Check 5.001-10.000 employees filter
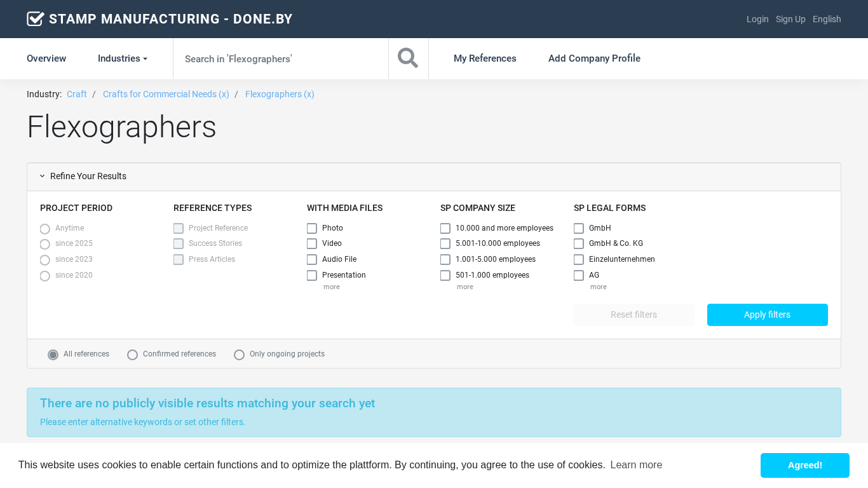 click(x=445, y=244)
